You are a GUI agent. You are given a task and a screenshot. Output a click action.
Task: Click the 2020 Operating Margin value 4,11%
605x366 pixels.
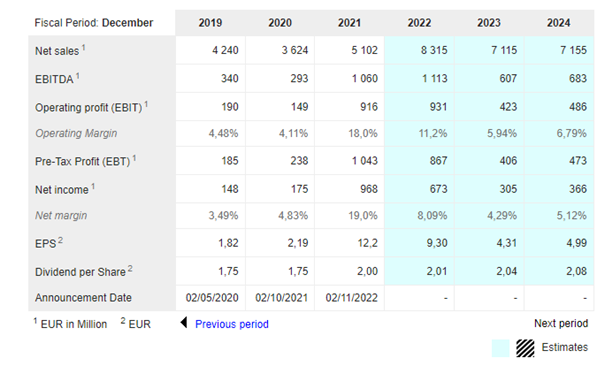[x=293, y=133]
